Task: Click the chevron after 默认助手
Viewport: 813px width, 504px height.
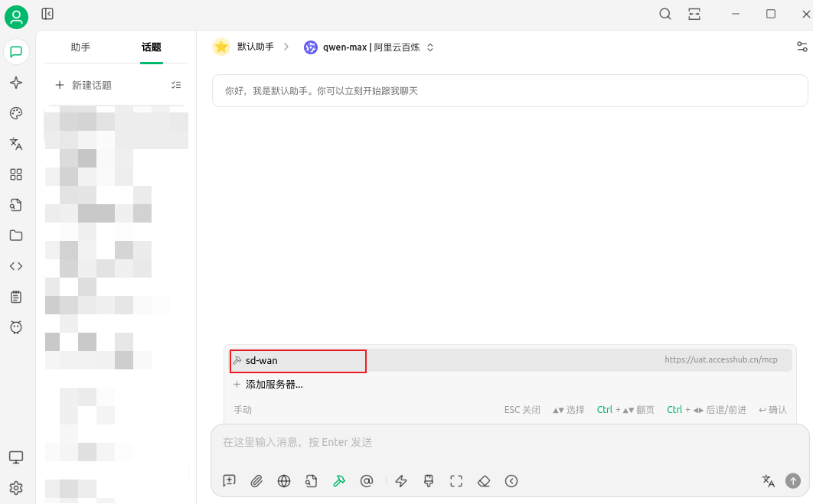Action: click(286, 47)
